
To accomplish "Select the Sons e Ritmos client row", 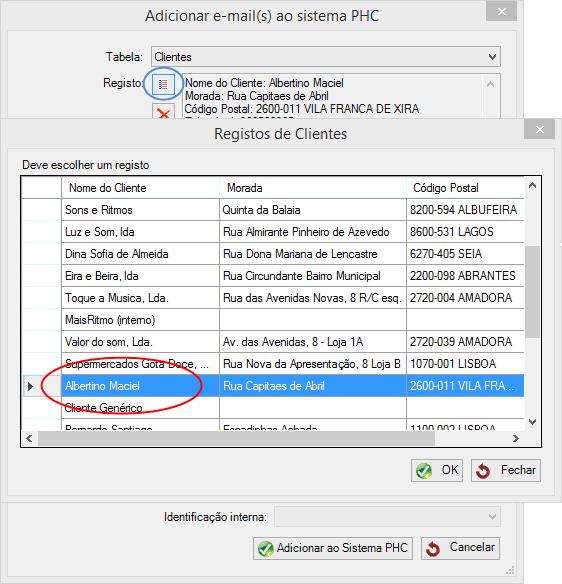I will pyautogui.click(x=273, y=210).
